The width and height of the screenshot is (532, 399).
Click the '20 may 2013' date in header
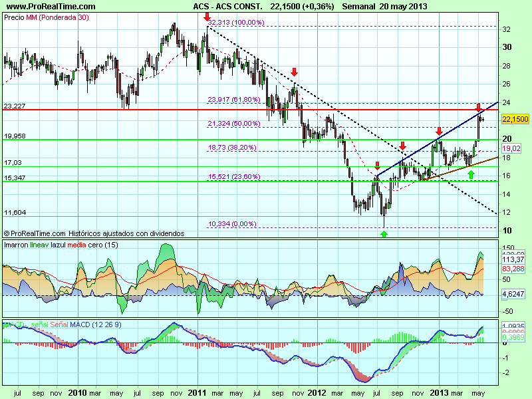(403, 6)
